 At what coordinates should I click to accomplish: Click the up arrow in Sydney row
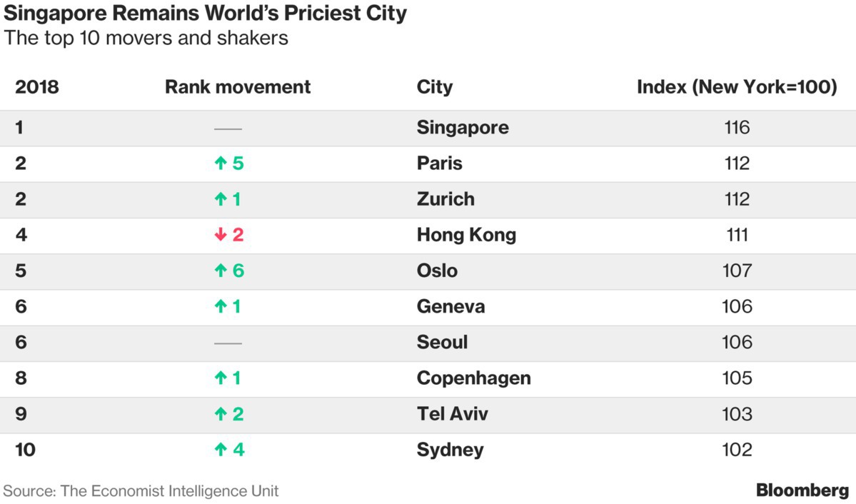pyautogui.click(x=221, y=450)
